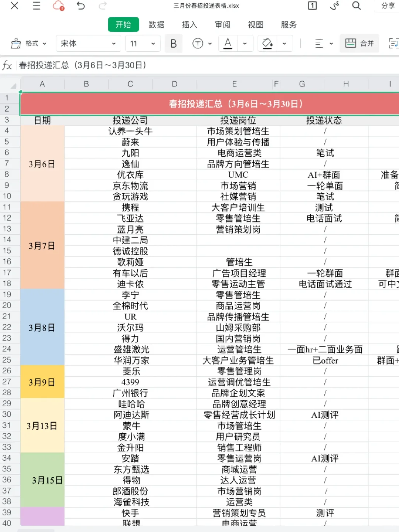Viewport: 399px width, 532px height.
Task: Select the 3月7日 date cell
Action: [42, 246]
